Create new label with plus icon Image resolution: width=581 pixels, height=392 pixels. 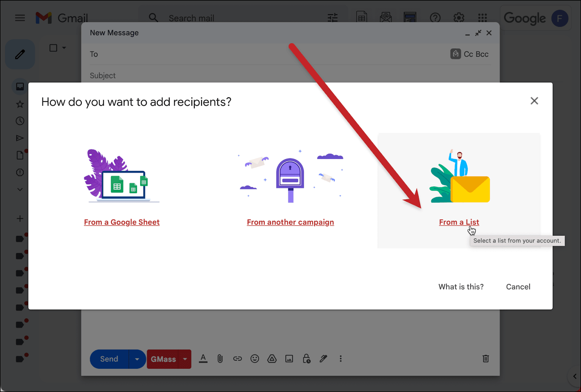[x=20, y=219]
